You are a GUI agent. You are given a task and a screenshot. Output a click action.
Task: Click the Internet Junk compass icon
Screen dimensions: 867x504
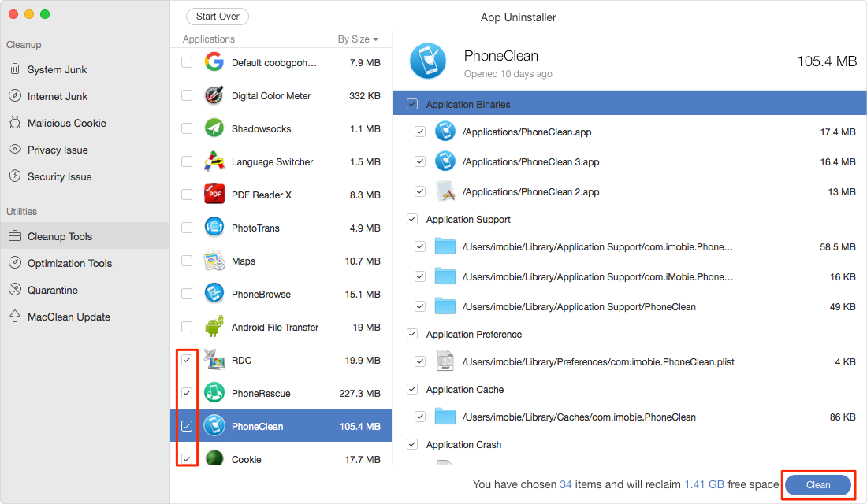coord(15,95)
